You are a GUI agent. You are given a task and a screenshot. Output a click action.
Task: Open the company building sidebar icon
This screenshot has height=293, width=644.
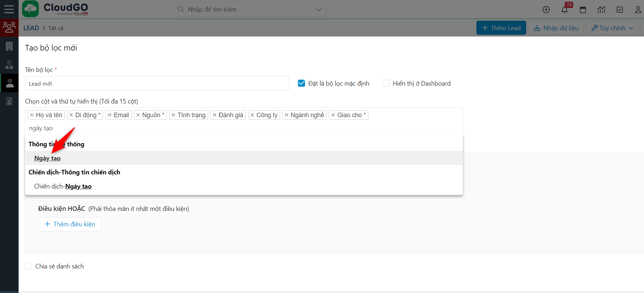[9, 46]
